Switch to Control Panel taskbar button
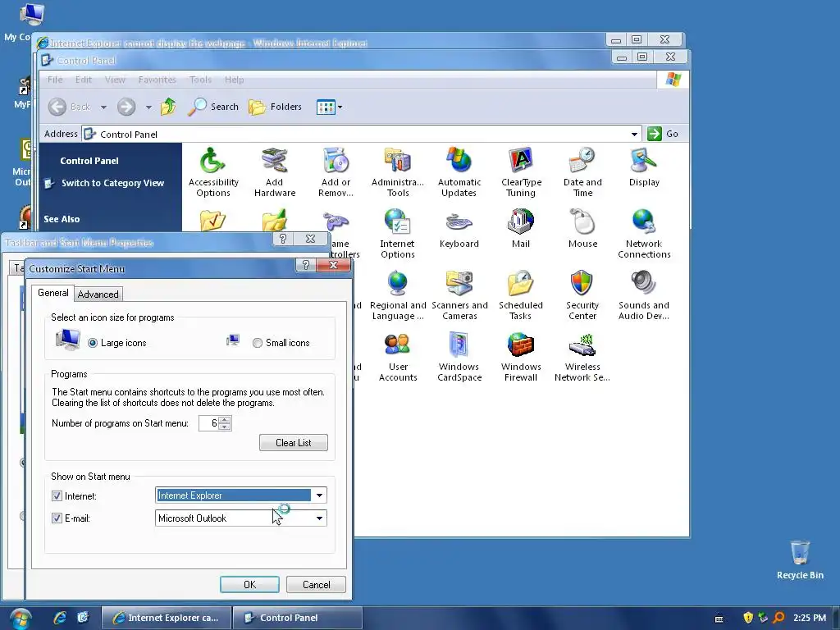Screen dimensions: 840x630 tap(298, 618)
